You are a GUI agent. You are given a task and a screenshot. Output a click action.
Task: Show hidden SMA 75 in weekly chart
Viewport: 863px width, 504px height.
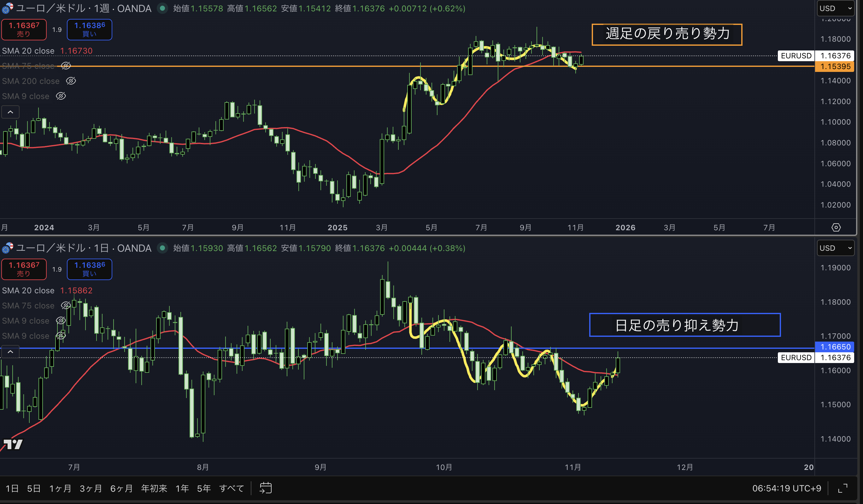(x=66, y=66)
